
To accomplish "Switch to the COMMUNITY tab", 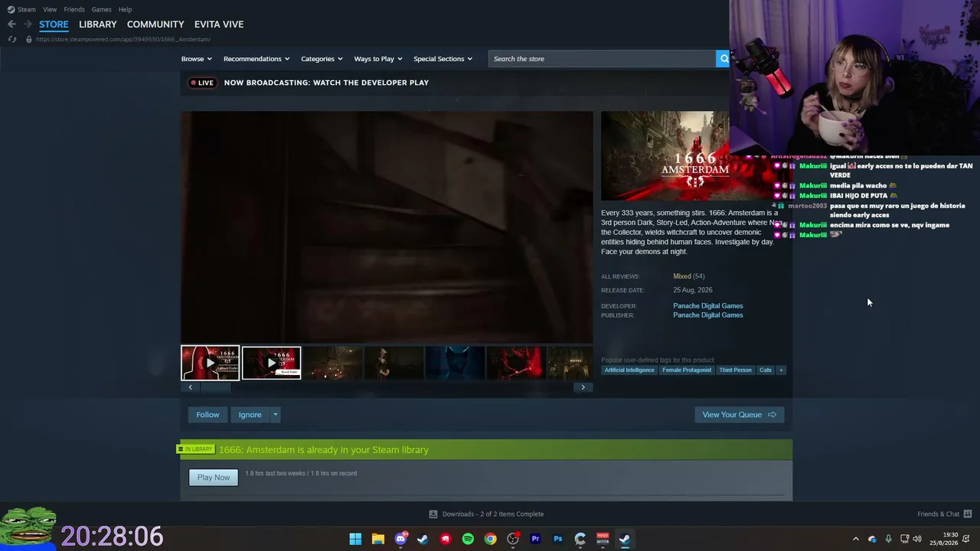I will tap(155, 24).
